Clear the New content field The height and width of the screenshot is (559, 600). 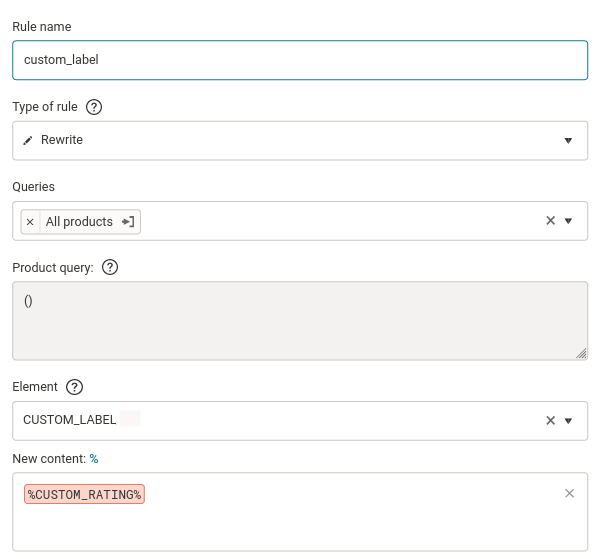pyautogui.click(x=569, y=493)
